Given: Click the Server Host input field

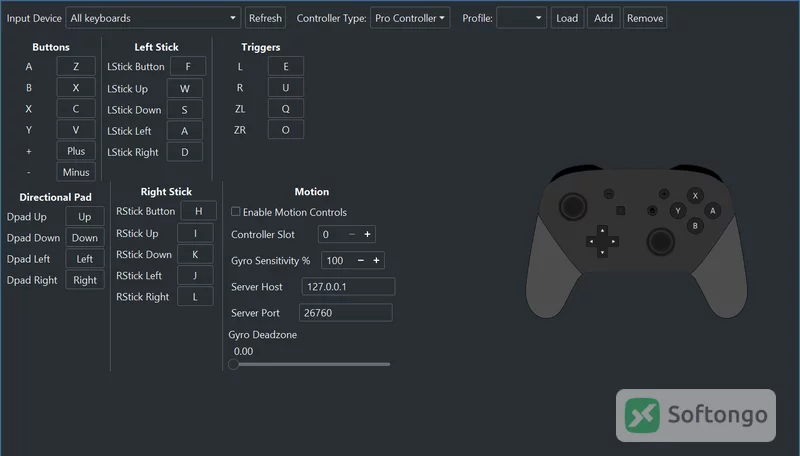Looking at the screenshot, I should click(x=348, y=286).
